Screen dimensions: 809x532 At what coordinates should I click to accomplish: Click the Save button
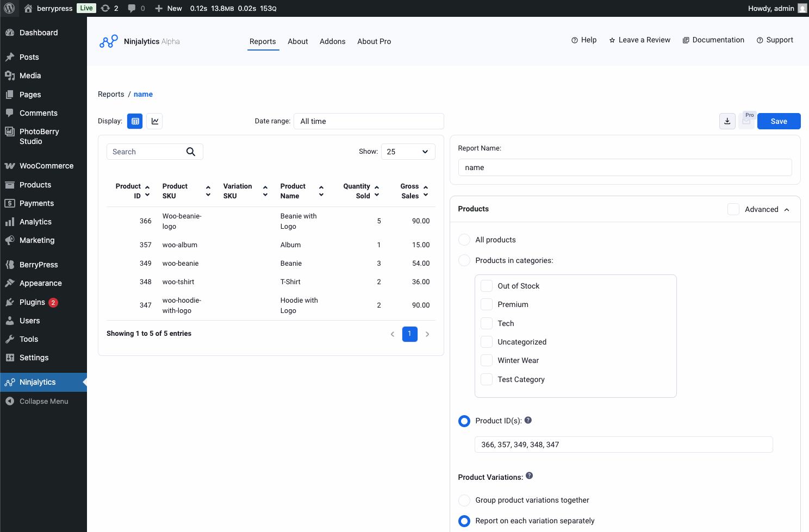click(779, 121)
